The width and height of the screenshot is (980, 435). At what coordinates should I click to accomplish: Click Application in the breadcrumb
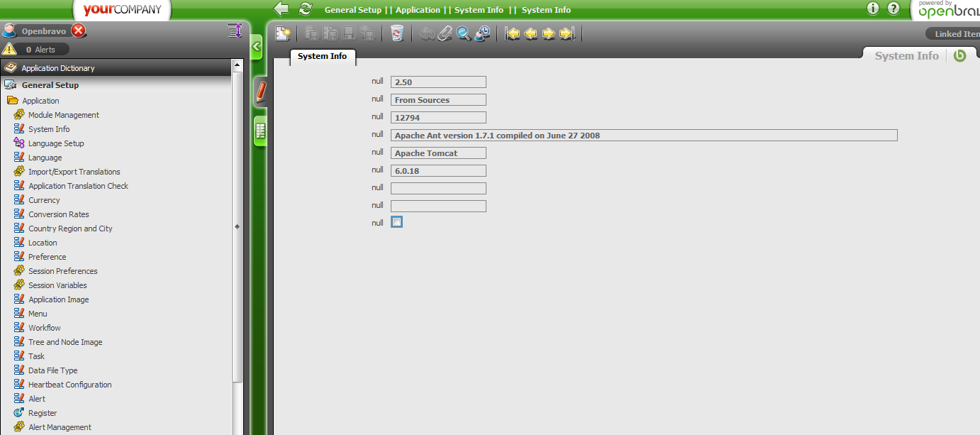(x=418, y=10)
